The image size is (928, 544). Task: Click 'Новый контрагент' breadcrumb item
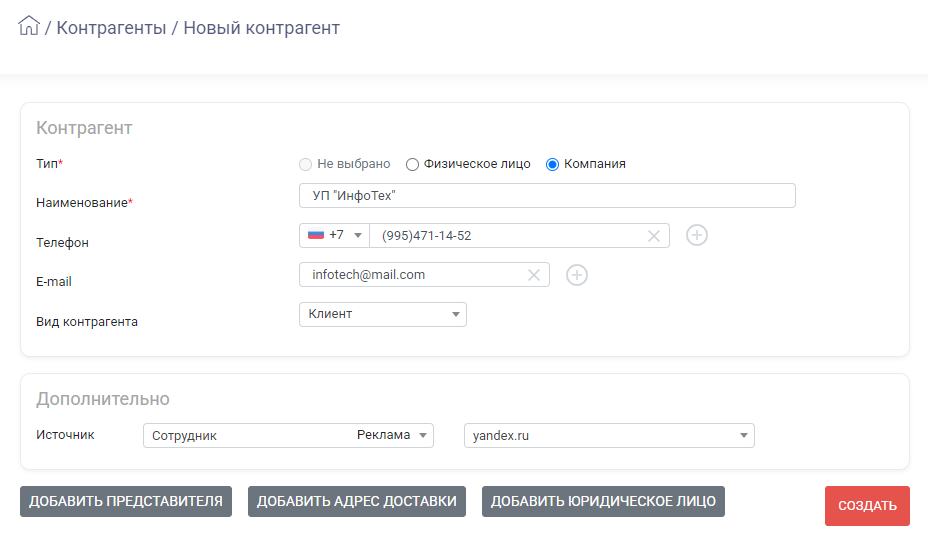[262, 28]
